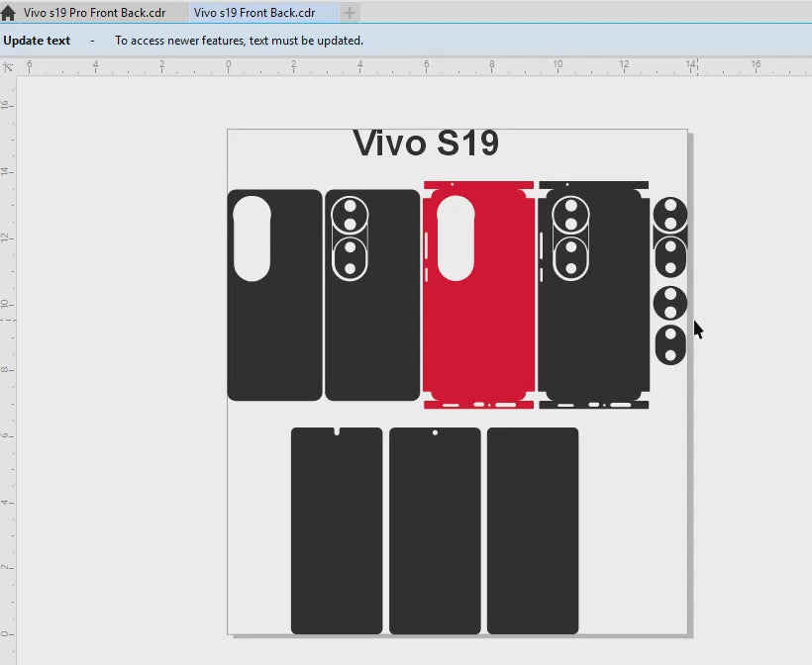Select the Vivo s19 Front Back.cdr tab
The height and width of the screenshot is (665, 812).
click(x=254, y=13)
